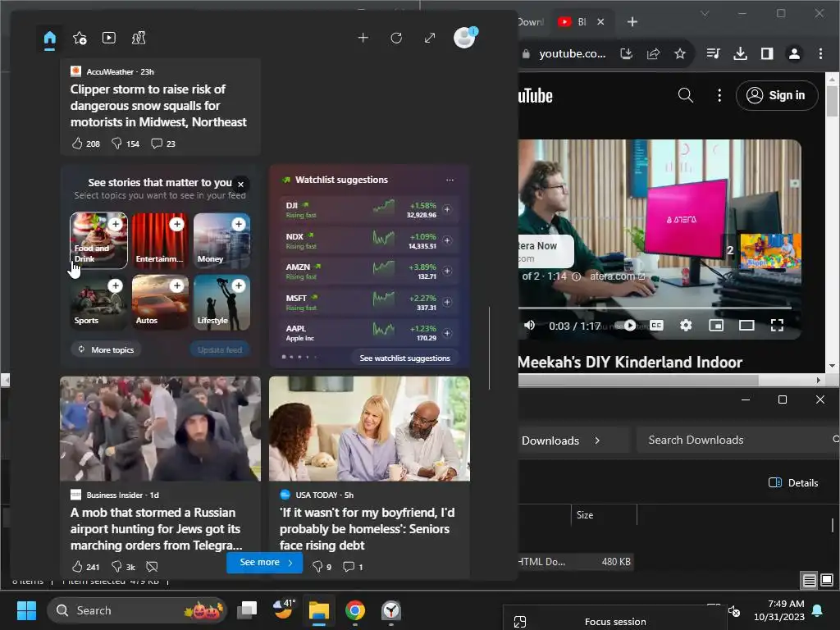840x630 pixels.
Task: Close the YouTube browser tab
Action: 600,22
